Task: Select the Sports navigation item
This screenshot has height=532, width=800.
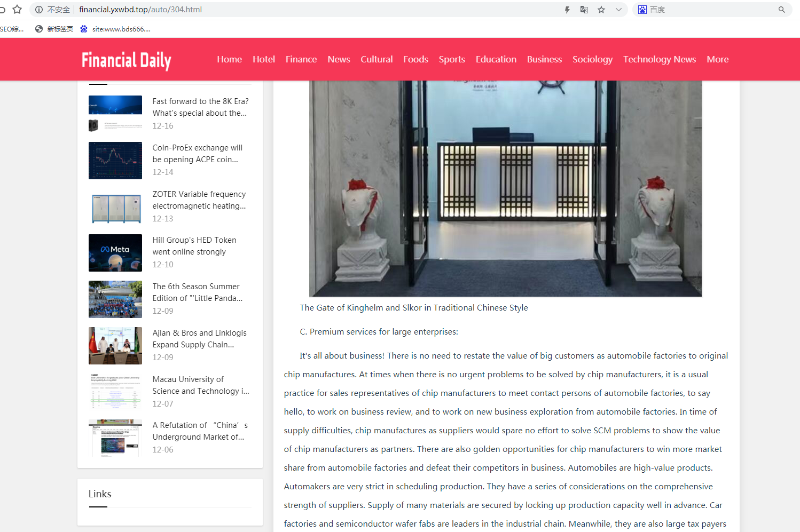Action: click(x=452, y=59)
